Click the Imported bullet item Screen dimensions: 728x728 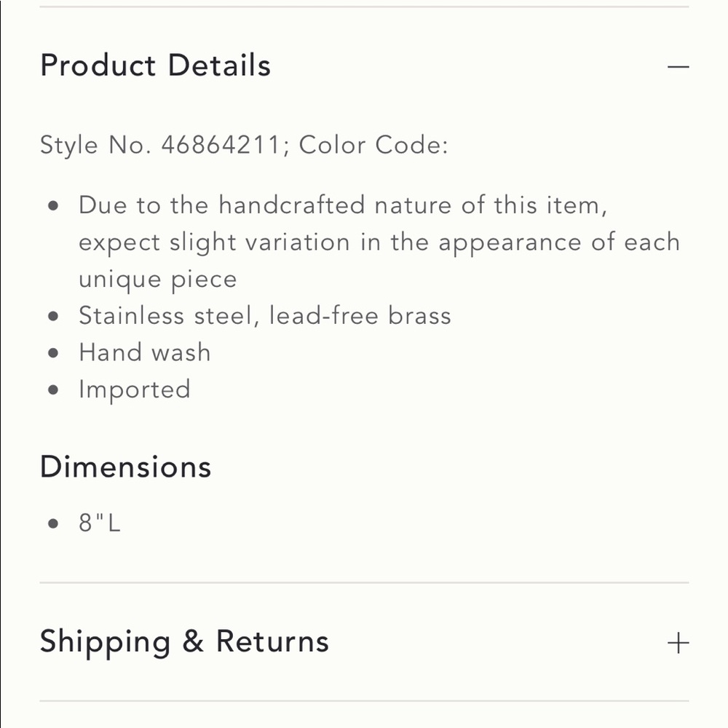tap(135, 389)
